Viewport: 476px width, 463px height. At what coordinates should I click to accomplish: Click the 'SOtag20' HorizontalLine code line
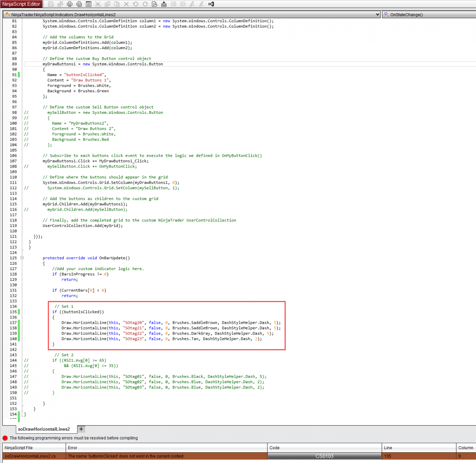(x=171, y=323)
